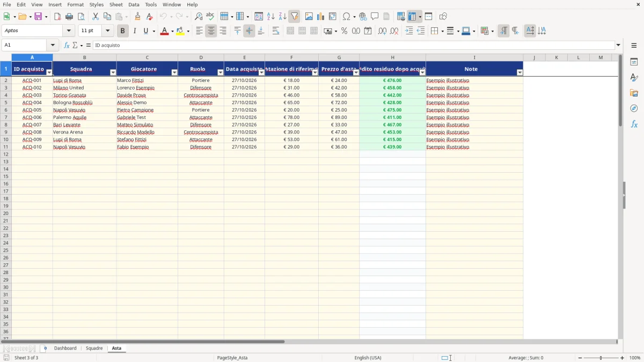Click the Sort Ascending icon
The image size is (644, 362).
tap(270, 17)
